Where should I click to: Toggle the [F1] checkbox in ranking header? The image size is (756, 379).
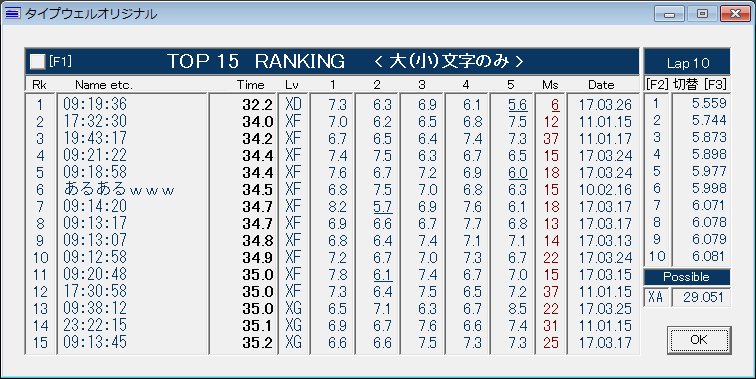point(37,61)
